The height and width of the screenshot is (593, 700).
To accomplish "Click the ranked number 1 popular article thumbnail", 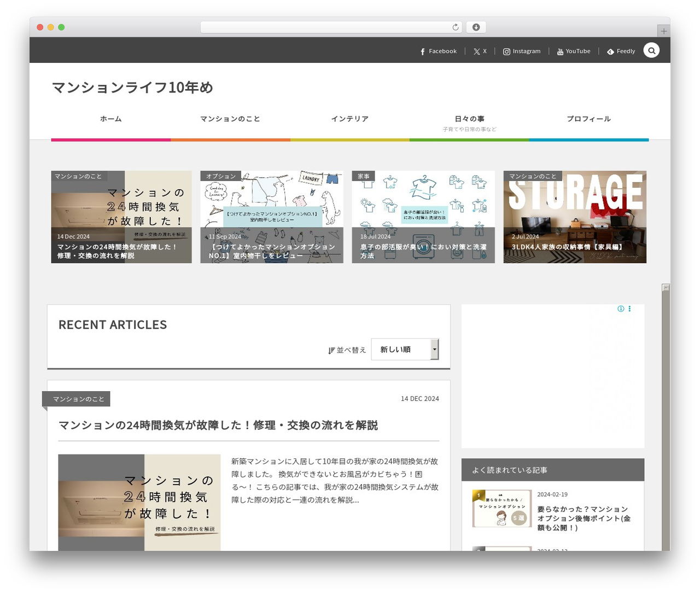I will (x=502, y=509).
